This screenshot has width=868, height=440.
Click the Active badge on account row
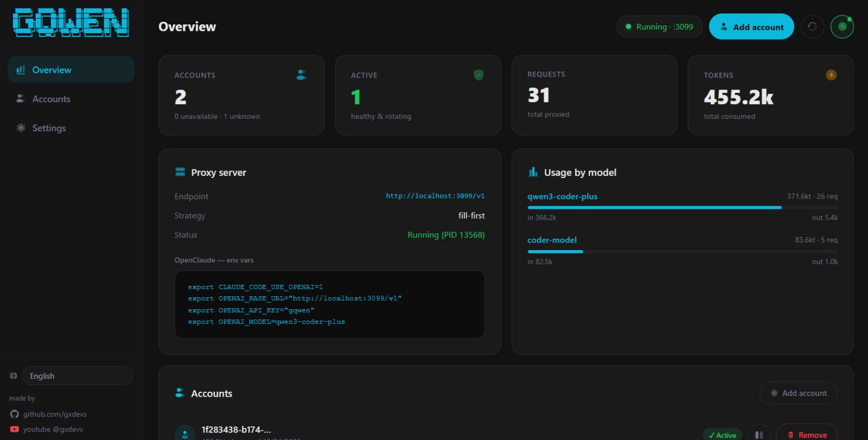tap(723, 435)
